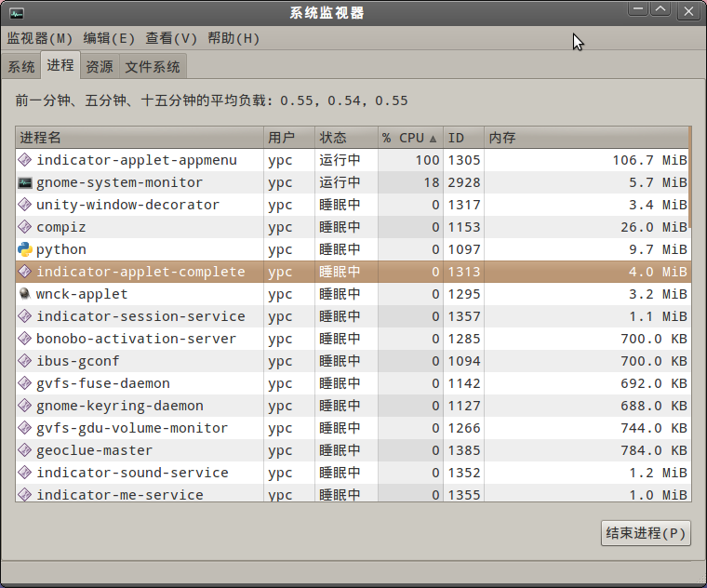707x588 pixels.
Task: Sort by the 状态 column header
Action: 346,138
